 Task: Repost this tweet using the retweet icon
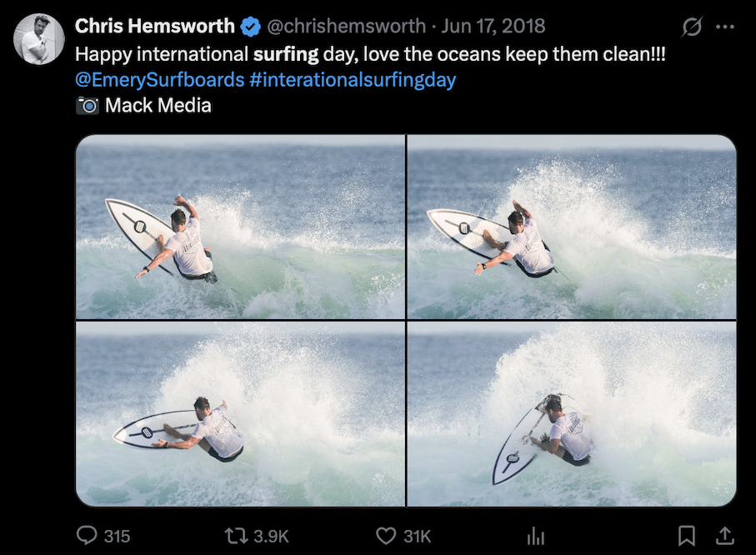tap(237, 535)
